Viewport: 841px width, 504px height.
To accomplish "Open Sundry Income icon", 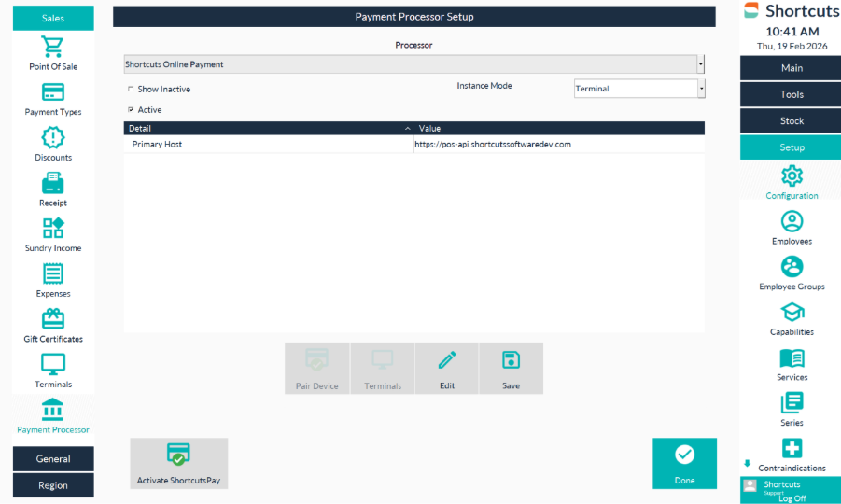I will click(52, 229).
